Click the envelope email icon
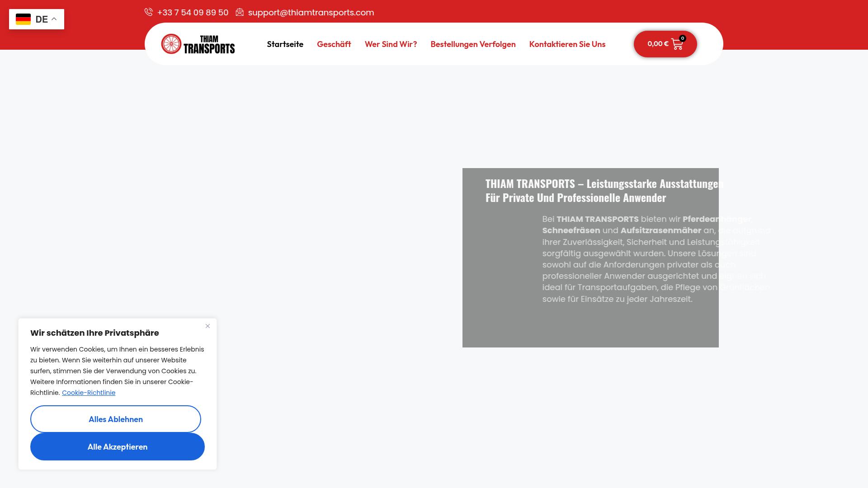Image resolution: width=868 pixels, height=488 pixels. click(240, 12)
